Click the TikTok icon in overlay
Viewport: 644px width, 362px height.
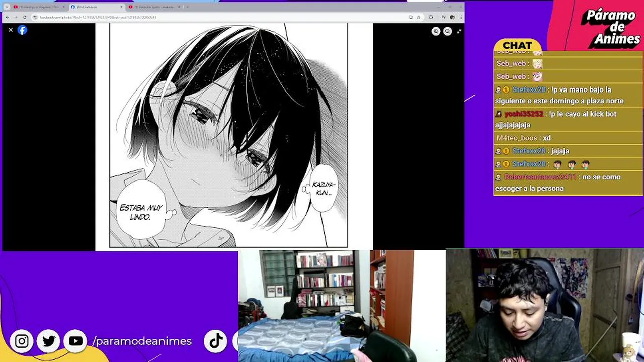pos(216,341)
